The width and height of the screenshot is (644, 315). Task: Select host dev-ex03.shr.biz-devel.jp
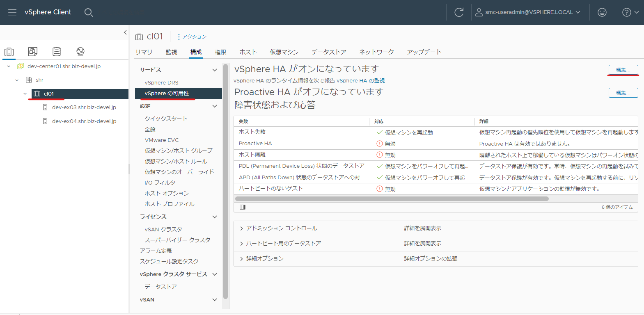click(84, 107)
